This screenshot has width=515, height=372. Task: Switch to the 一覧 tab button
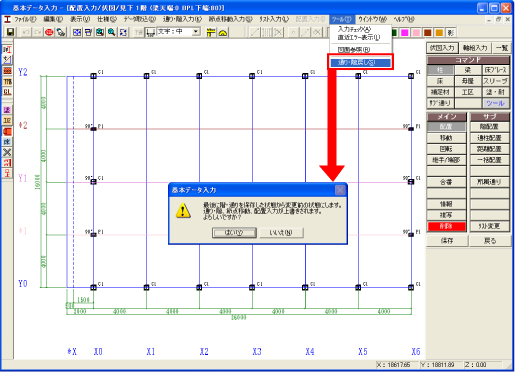click(x=502, y=48)
